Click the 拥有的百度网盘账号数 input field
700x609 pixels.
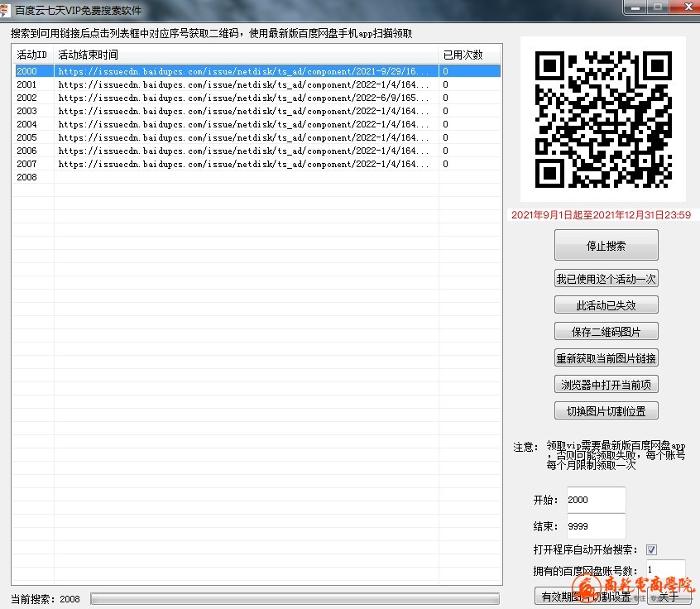(665, 570)
